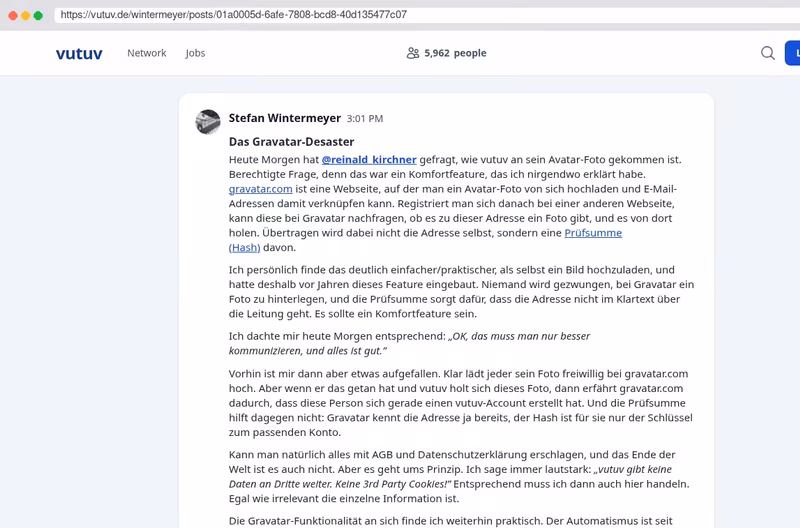800x528 pixels.
Task: Minimize the window with the yellow button
Action: click(x=26, y=15)
